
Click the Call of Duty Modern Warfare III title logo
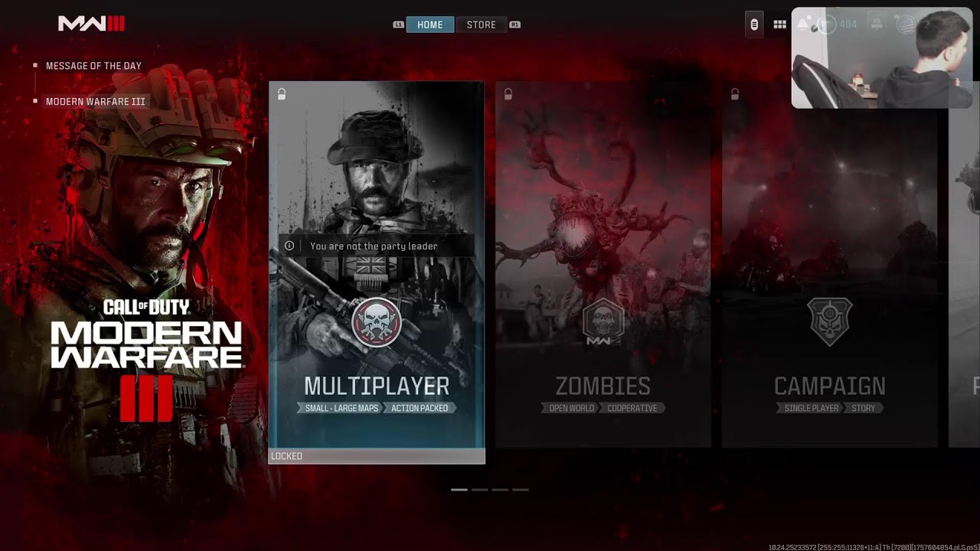(x=146, y=360)
